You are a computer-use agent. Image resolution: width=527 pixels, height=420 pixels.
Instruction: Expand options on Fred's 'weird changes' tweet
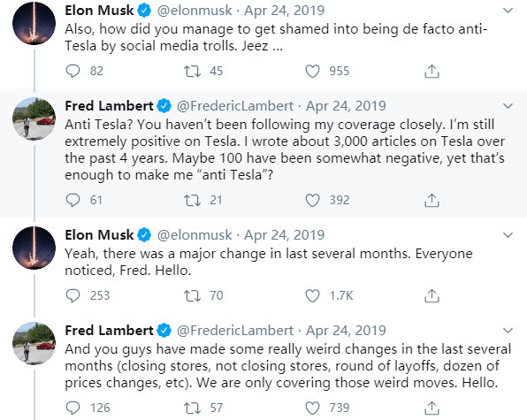(508, 331)
